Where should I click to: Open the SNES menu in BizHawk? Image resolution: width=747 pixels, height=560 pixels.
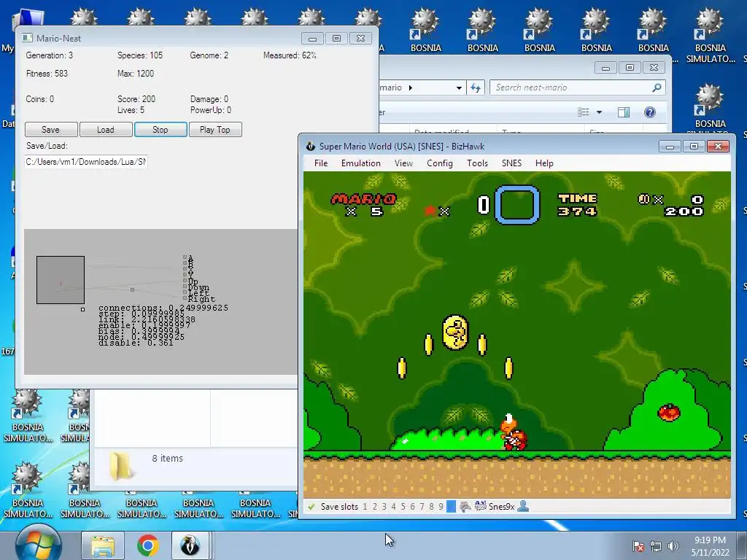point(511,163)
